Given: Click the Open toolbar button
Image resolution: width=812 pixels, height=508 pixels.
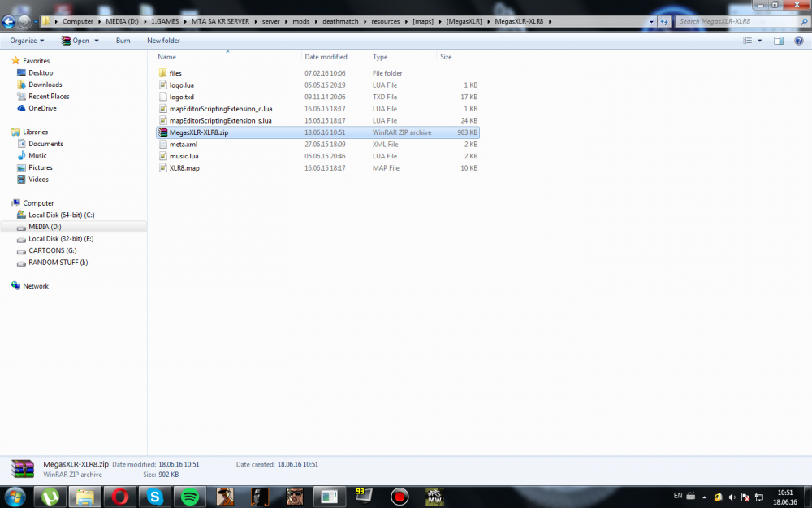Looking at the screenshot, I should [75, 41].
